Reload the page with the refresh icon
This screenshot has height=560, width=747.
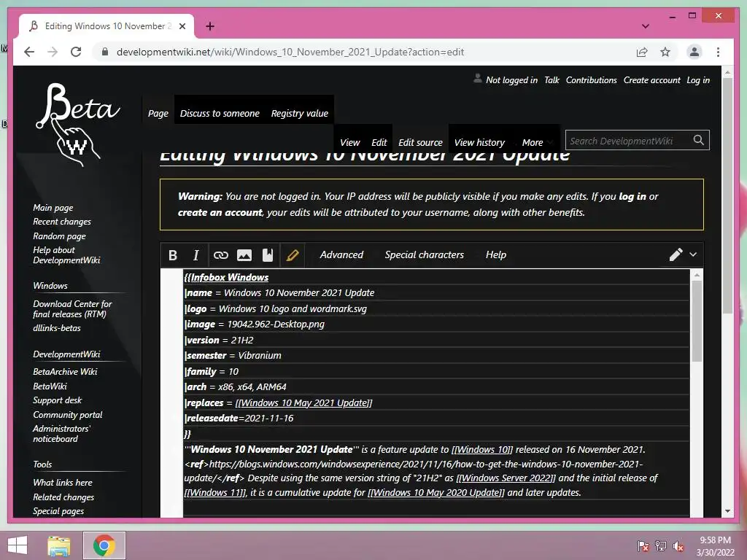[x=76, y=52]
